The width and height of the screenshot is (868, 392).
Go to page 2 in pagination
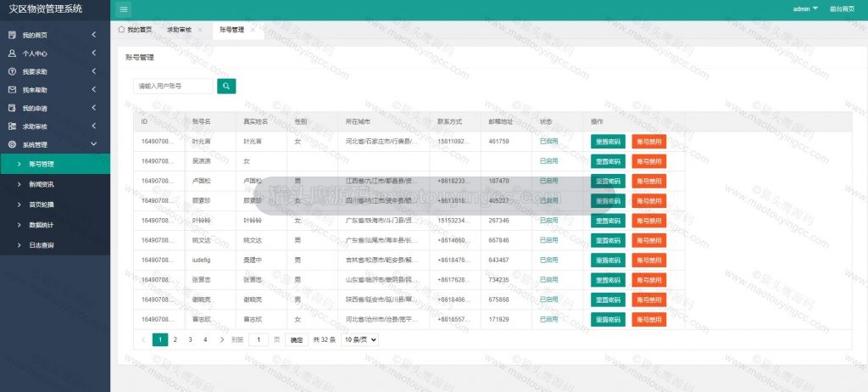(x=175, y=340)
